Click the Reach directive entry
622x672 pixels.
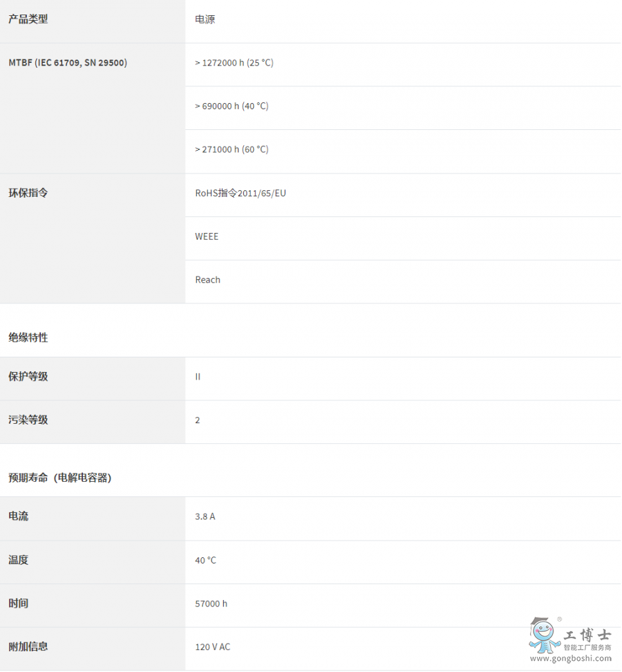pyautogui.click(x=208, y=280)
